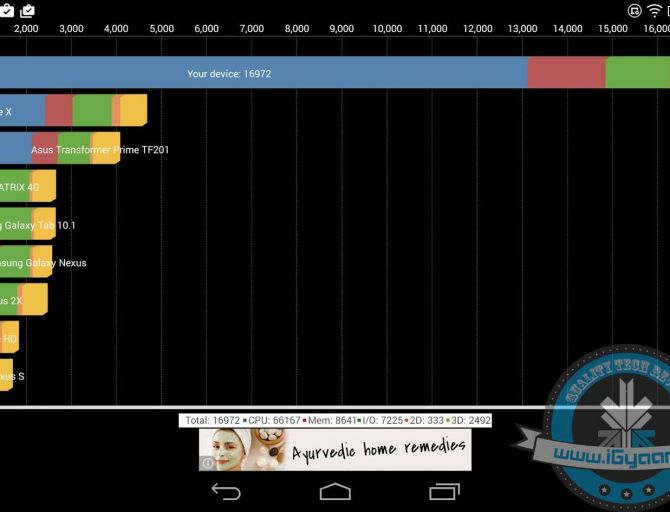Click the score totals summary line
The width and height of the screenshot is (670, 512).
336,421
